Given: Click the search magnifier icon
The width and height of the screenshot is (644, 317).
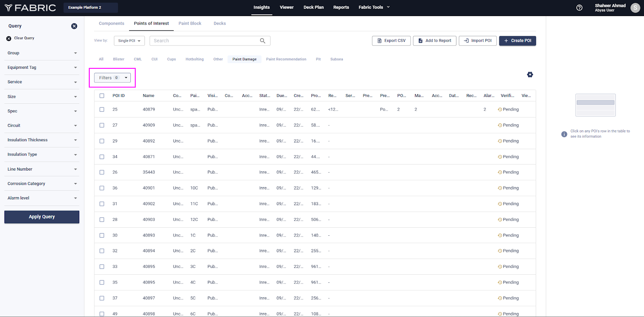Looking at the screenshot, I should pos(262,41).
